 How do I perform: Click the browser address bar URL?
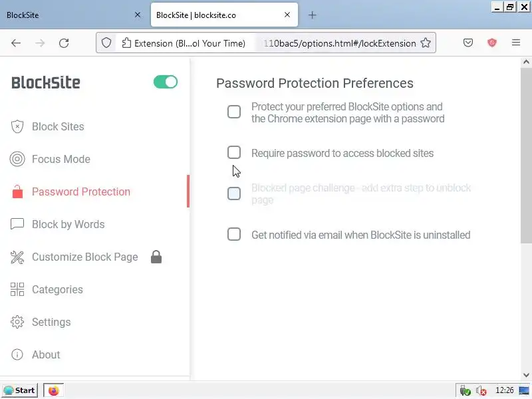pyautogui.click(x=339, y=43)
